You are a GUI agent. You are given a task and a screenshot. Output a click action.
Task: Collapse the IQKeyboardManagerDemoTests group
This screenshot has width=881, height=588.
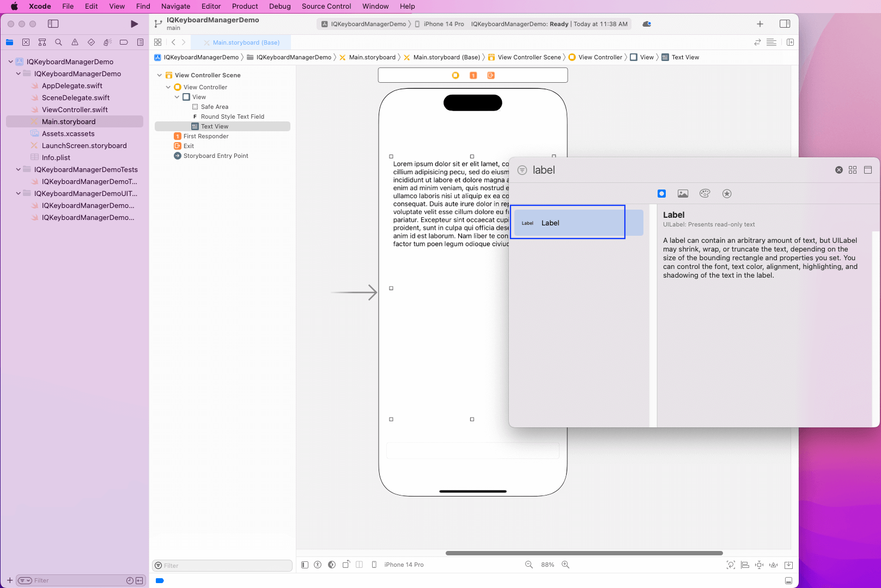click(19, 169)
